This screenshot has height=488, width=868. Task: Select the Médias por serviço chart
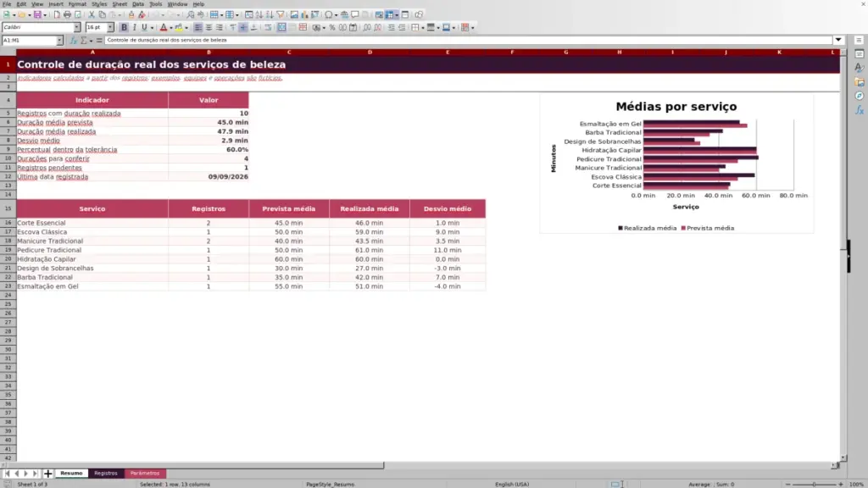point(676,164)
